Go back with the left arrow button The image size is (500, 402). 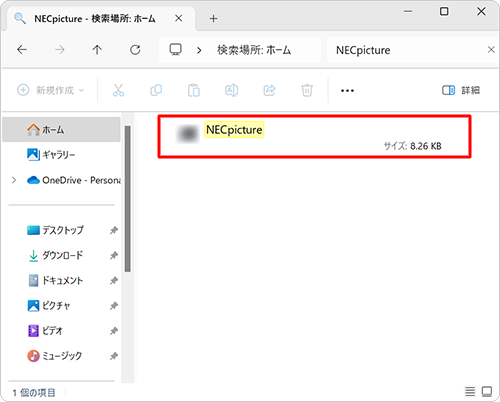click(22, 50)
